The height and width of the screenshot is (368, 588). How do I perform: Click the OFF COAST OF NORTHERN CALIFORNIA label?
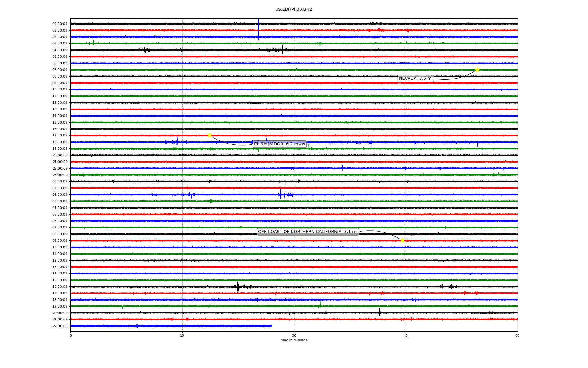[307, 232]
